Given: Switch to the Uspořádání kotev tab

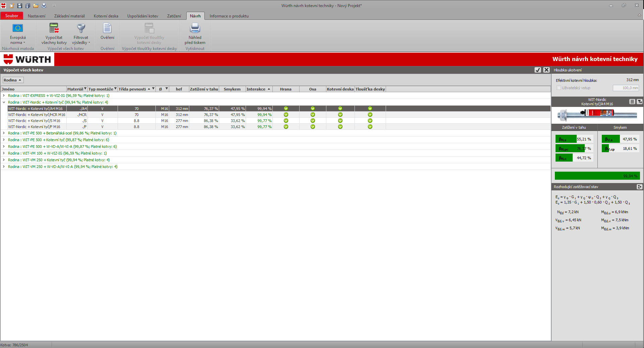Looking at the screenshot, I should pyautogui.click(x=142, y=16).
